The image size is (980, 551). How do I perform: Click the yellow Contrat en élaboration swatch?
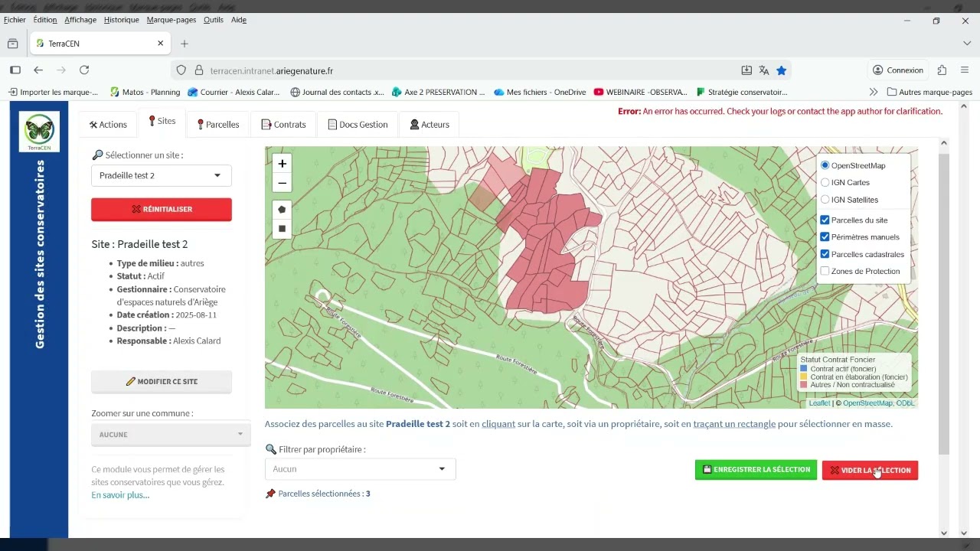click(x=804, y=377)
